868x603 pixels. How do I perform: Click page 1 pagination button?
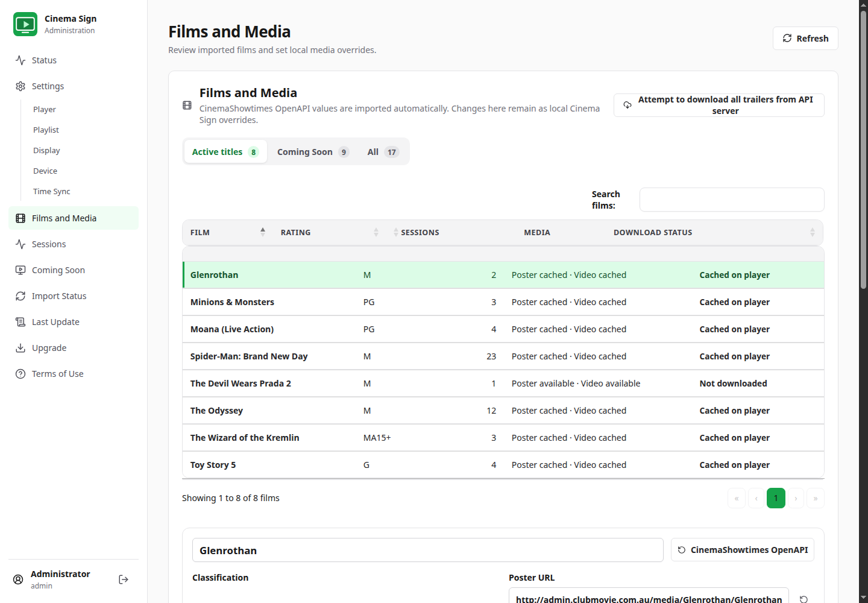click(776, 498)
